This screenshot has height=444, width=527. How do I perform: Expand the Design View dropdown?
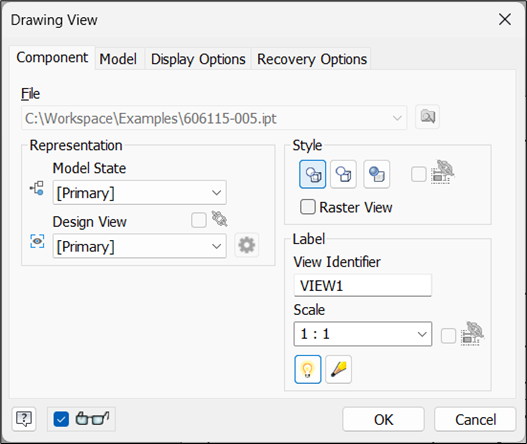139,246
